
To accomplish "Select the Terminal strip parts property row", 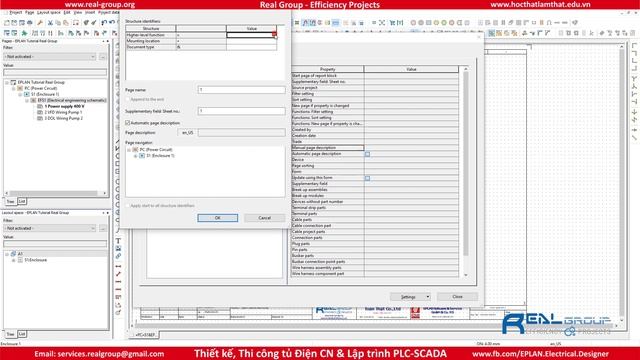I will pos(375,208).
